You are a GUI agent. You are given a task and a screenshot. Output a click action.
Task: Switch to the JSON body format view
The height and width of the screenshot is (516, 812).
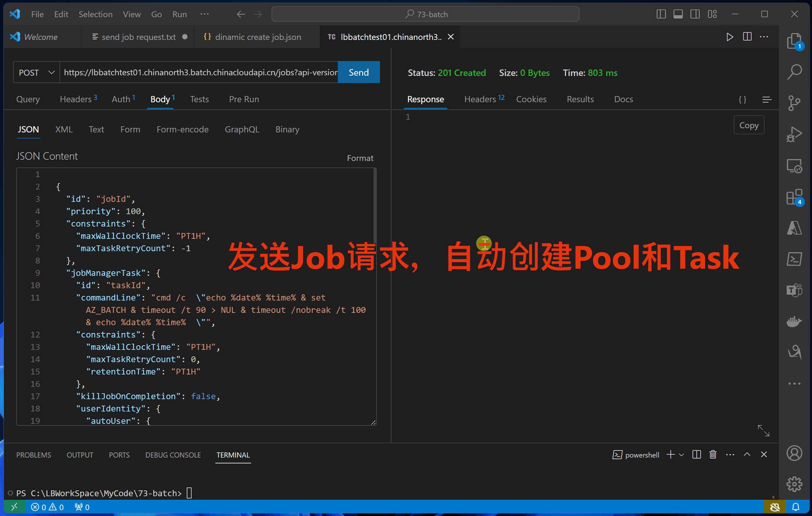(x=27, y=129)
